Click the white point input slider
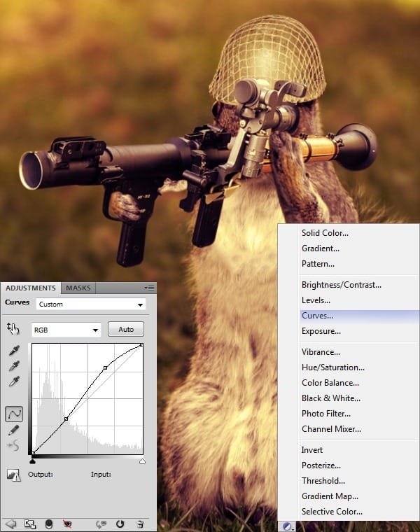 pyautogui.click(x=142, y=461)
